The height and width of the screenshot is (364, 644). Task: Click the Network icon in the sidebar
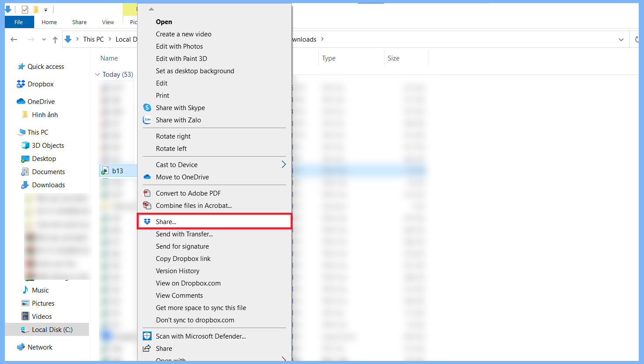(21, 347)
